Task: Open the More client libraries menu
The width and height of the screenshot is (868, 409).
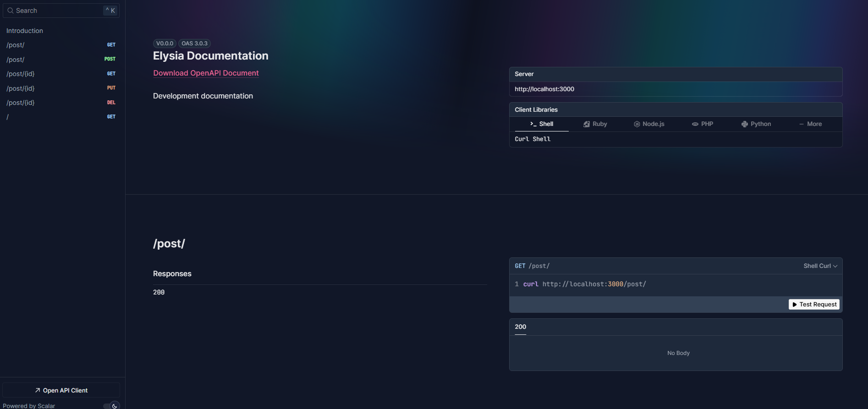Action: point(810,124)
